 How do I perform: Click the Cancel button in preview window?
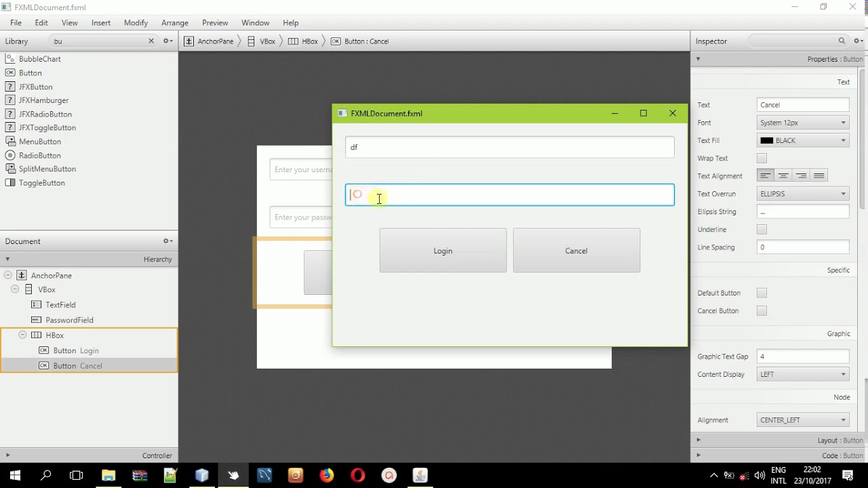click(x=576, y=251)
